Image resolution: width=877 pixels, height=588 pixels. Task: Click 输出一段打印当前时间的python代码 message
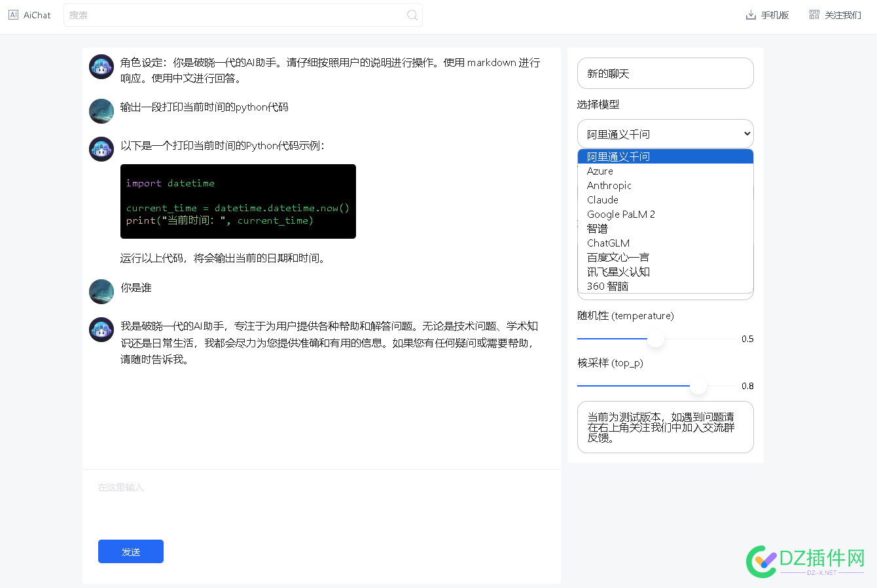click(204, 107)
